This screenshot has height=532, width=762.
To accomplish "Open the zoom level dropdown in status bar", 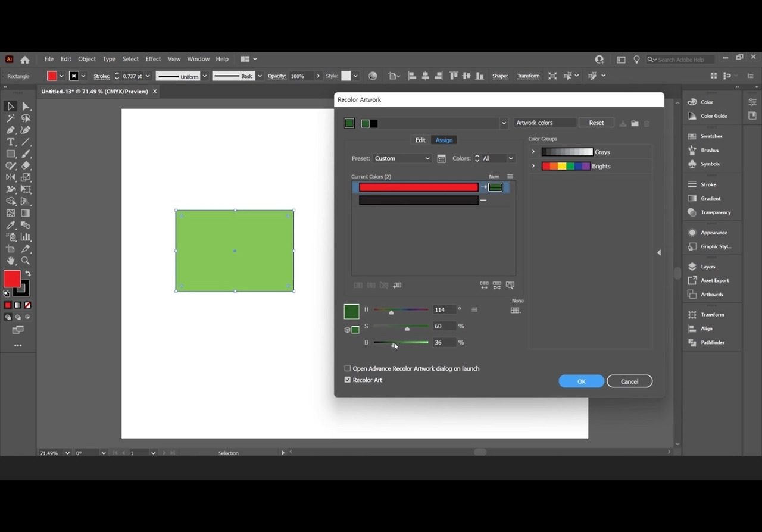I will pyautogui.click(x=67, y=453).
